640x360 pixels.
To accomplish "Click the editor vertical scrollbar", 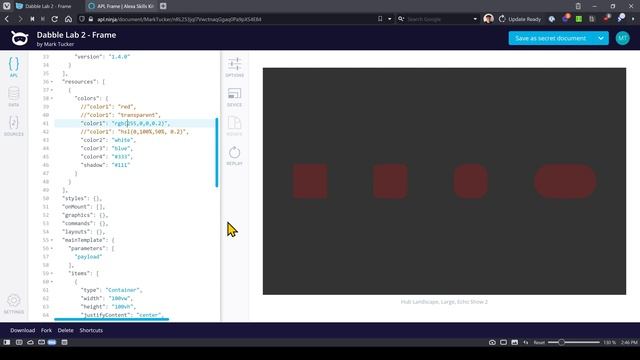I will (x=217, y=152).
